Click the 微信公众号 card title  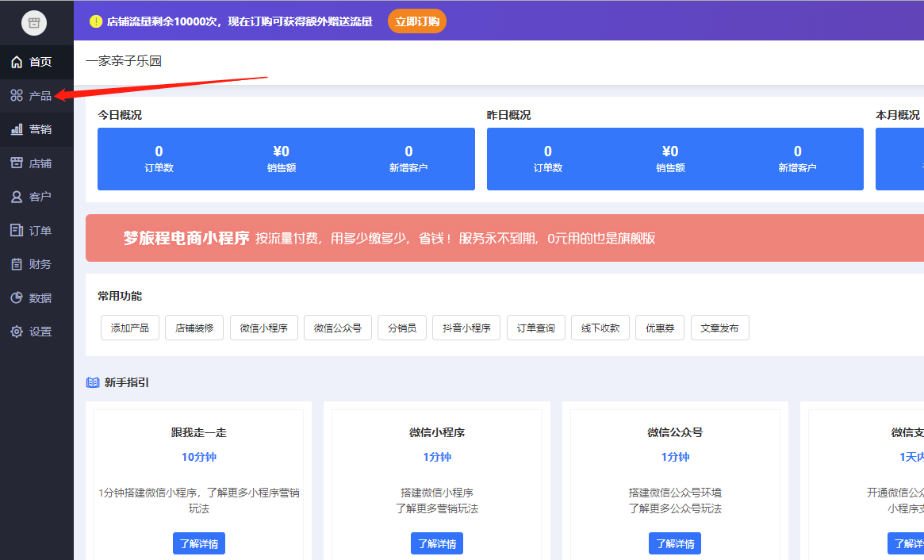675,432
